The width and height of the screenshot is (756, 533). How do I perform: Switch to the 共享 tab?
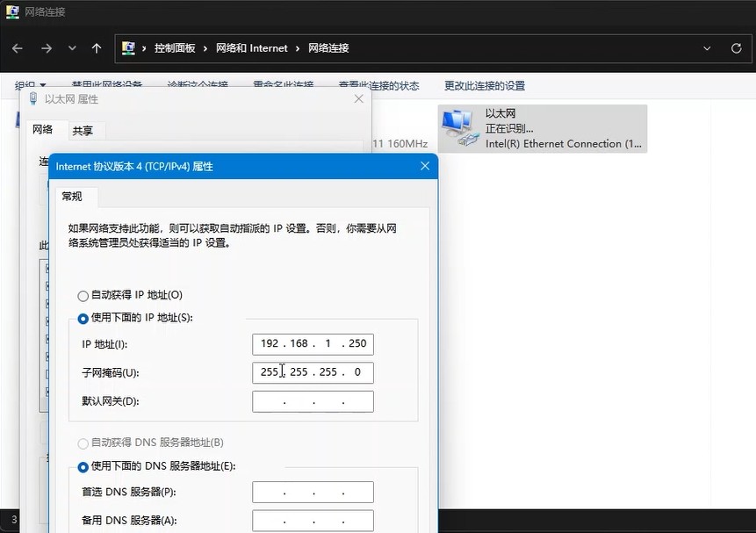[x=84, y=130]
